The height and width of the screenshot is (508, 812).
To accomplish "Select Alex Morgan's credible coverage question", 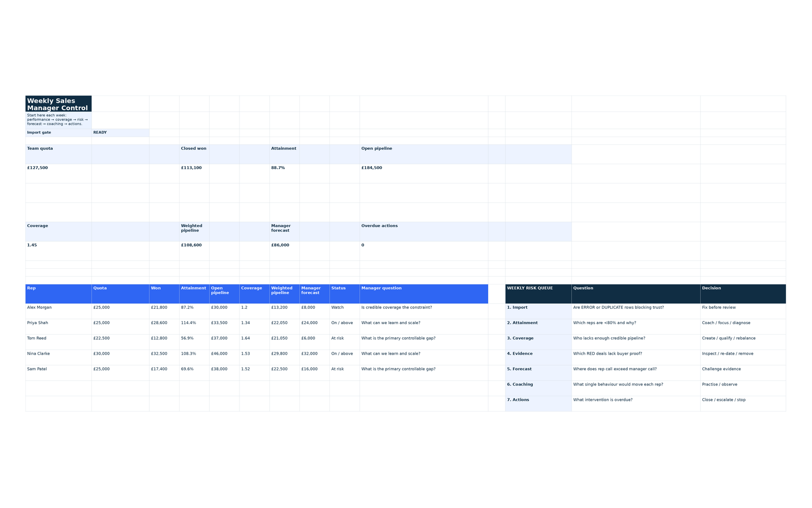I will [x=424, y=311].
